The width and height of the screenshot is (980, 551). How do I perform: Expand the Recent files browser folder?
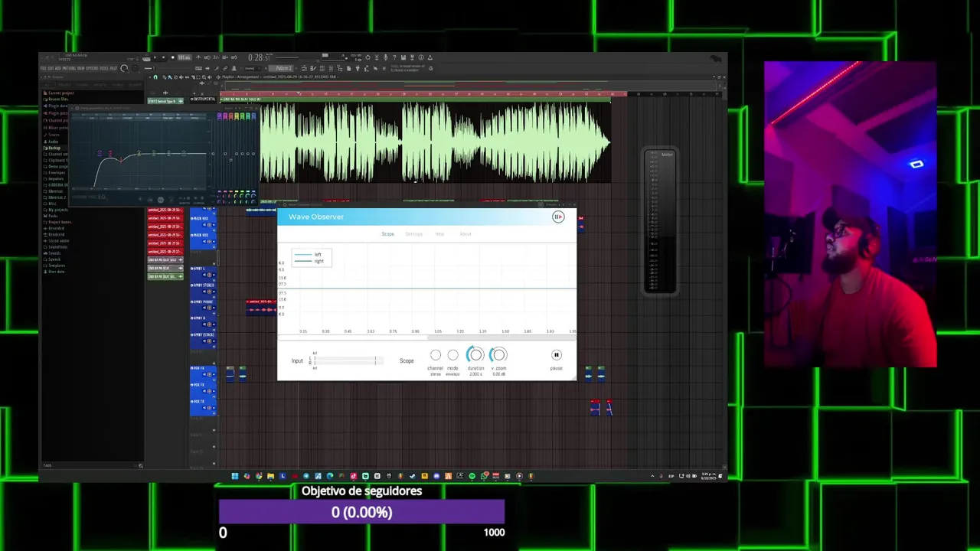[57, 99]
